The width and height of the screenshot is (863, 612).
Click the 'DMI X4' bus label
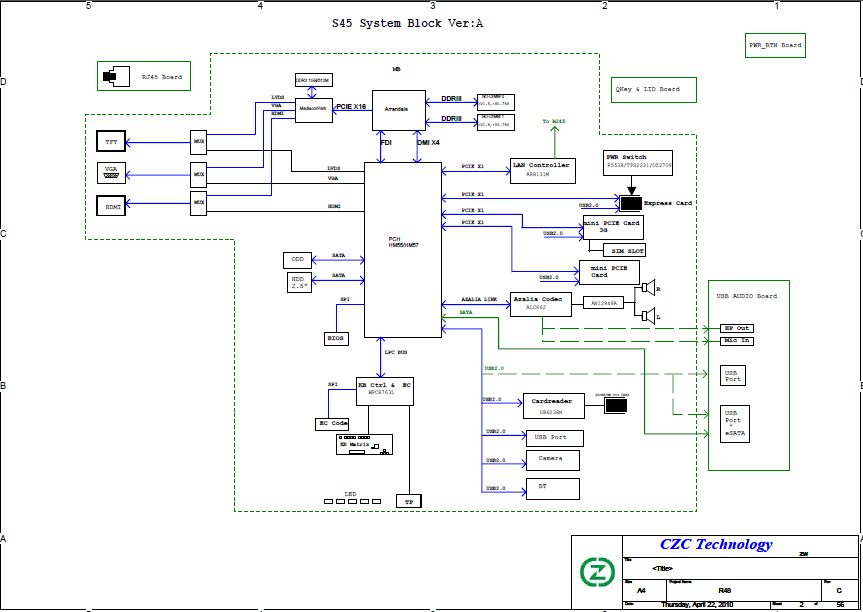coord(428,143)
